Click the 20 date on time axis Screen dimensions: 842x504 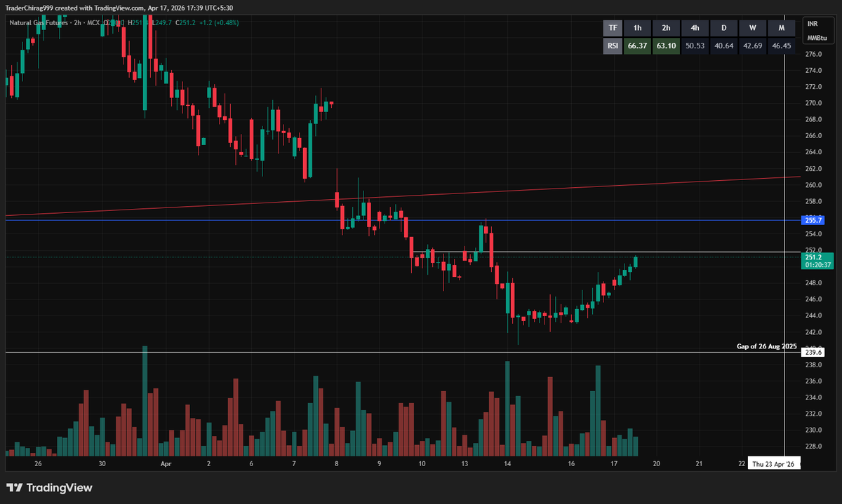[x=656, y=464]
